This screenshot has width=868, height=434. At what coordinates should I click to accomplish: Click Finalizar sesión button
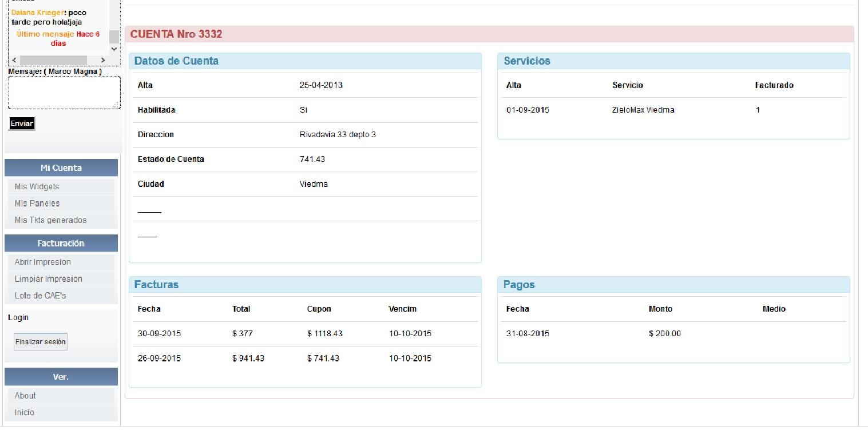coord(41,341)
